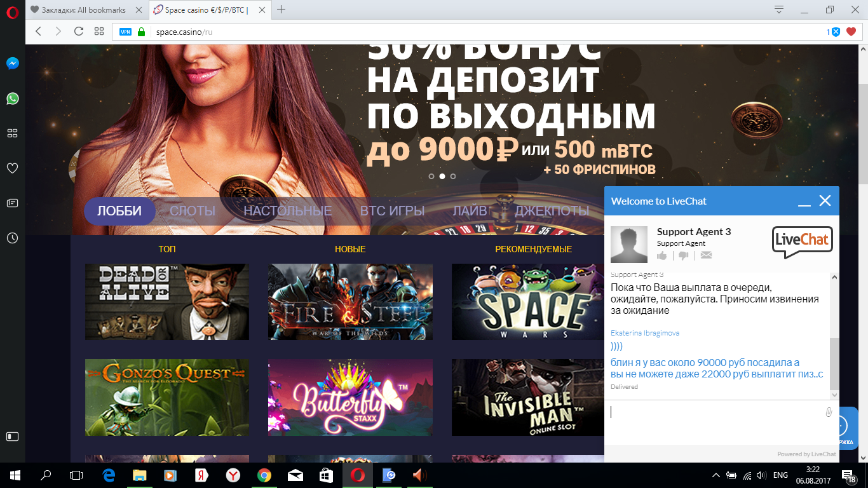The height and width of the screenshot is (488, 868).
Task: Open Messenger in Opera sidebar
Action: [x=12, y=64]
